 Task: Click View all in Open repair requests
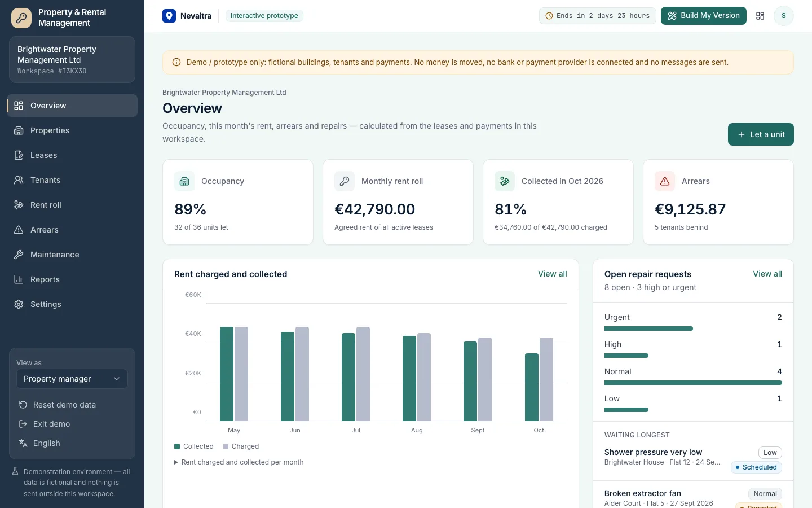click(767, 274)
